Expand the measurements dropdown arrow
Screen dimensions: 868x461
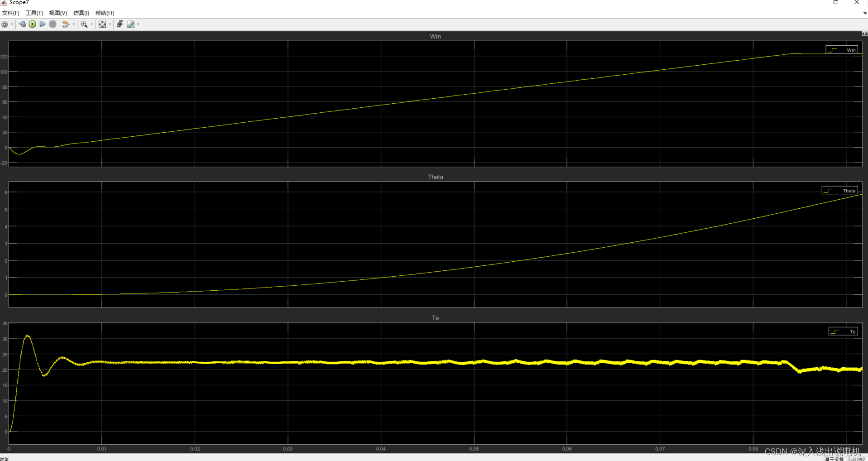138,24
